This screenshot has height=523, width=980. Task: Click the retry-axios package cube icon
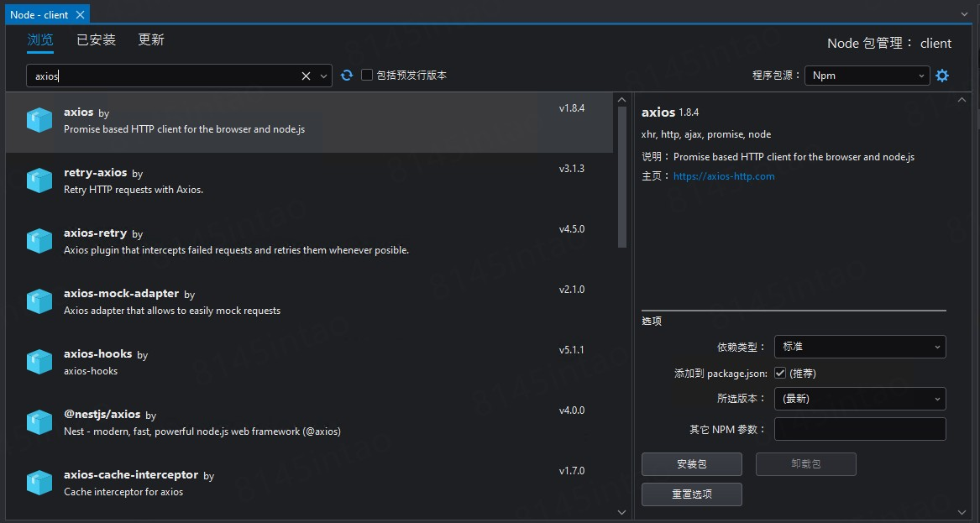point(39,180)
